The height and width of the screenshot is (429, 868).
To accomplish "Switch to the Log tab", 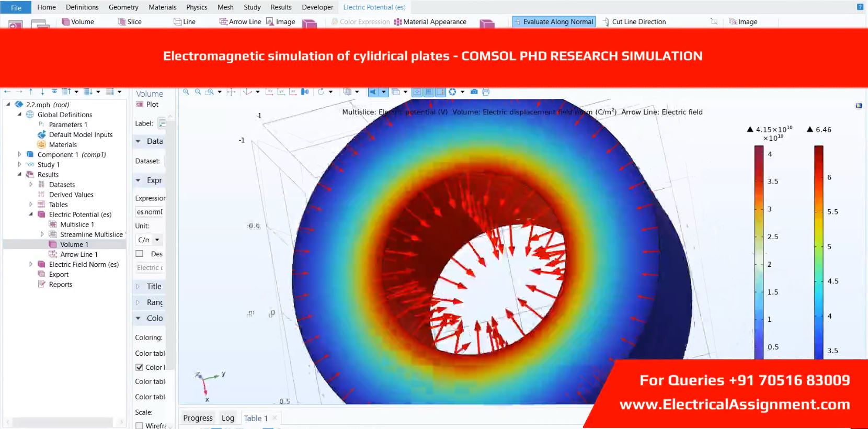I will [227, 418].
